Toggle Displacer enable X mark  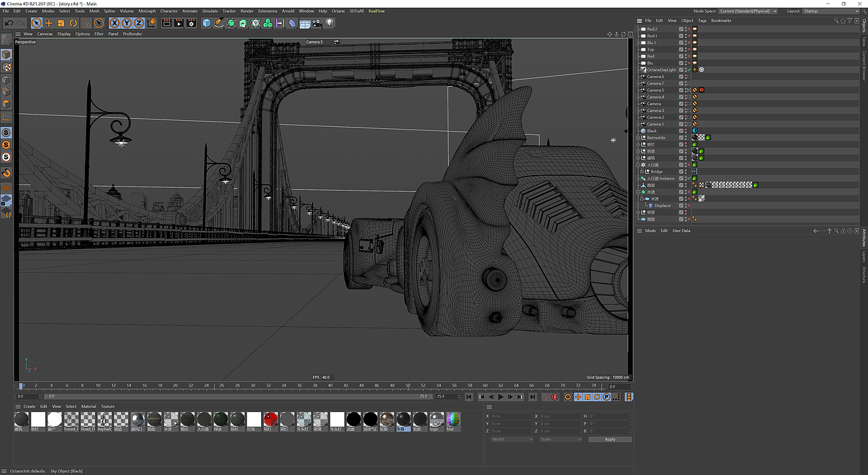point(688,206)
